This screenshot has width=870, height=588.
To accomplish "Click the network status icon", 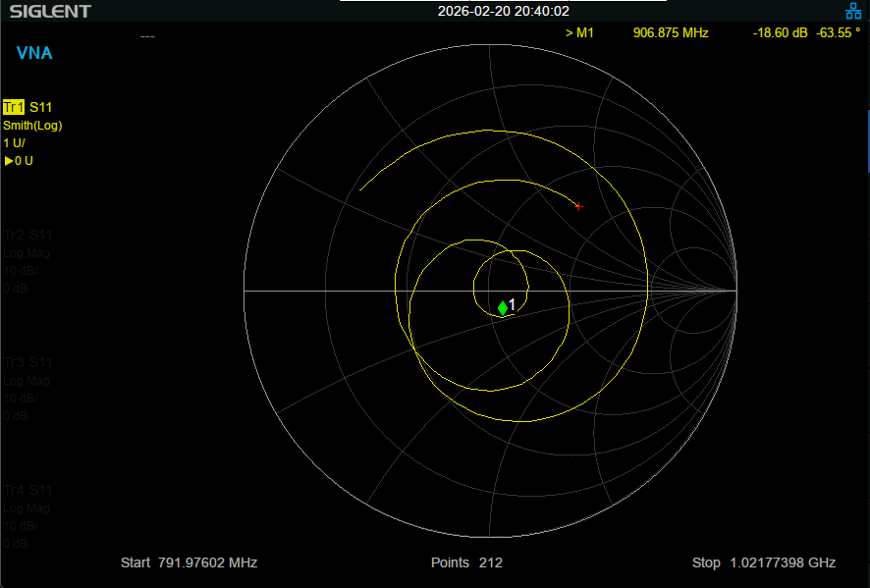I will pyautogui.click(x=852, y=11).
